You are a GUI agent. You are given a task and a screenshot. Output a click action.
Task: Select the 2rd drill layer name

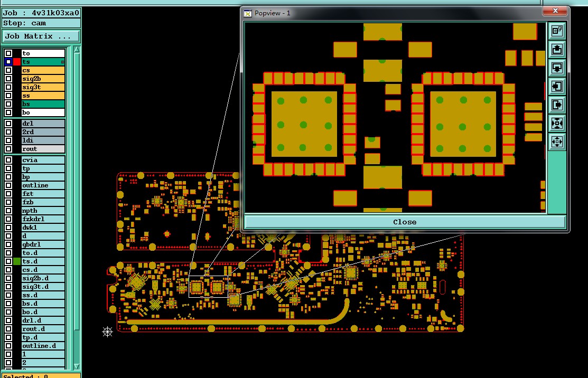point(43,132)
